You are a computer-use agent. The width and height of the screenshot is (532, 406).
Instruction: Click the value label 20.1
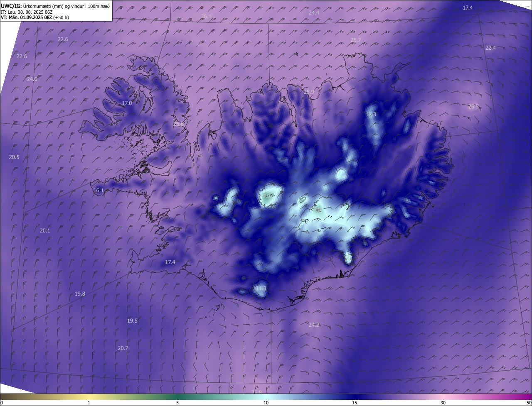click(45, 230)
